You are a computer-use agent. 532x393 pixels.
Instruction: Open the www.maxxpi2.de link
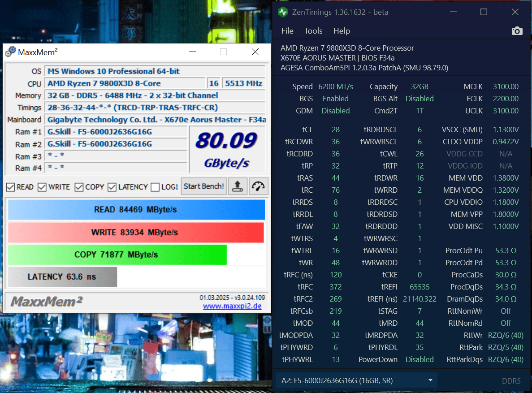coord(232,306)
